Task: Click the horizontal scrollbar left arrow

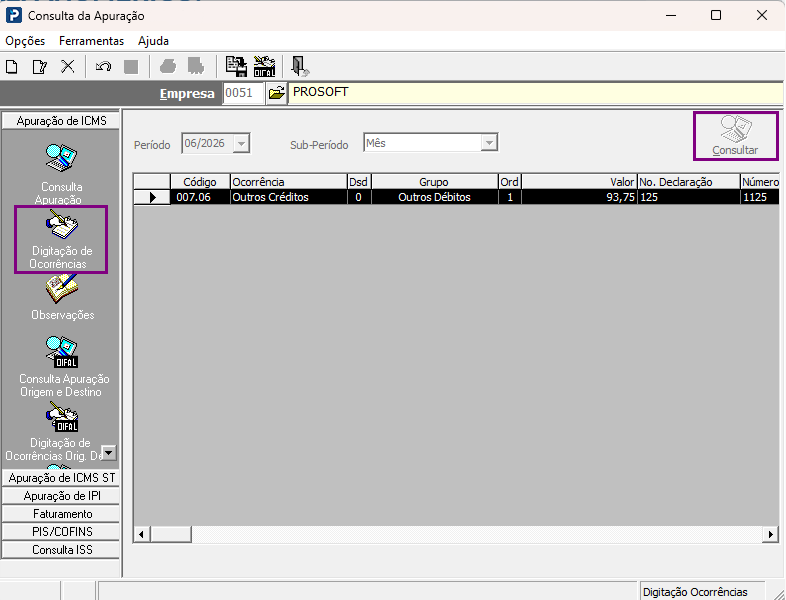Action: click(x=141, y=534)
